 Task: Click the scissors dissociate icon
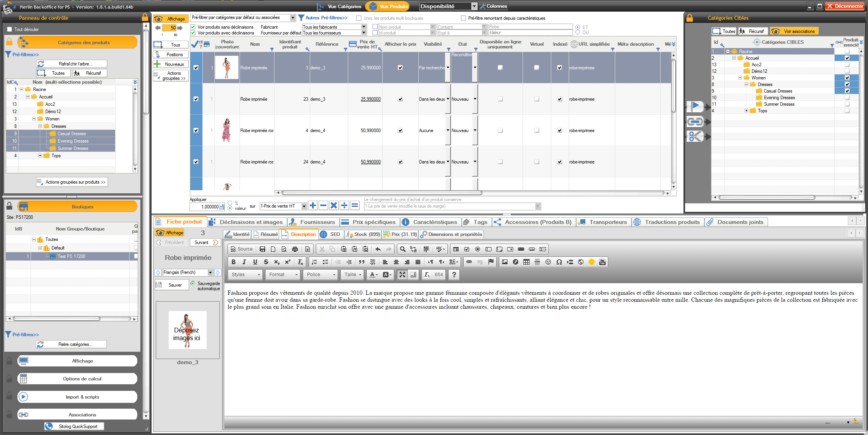[695, 136]
